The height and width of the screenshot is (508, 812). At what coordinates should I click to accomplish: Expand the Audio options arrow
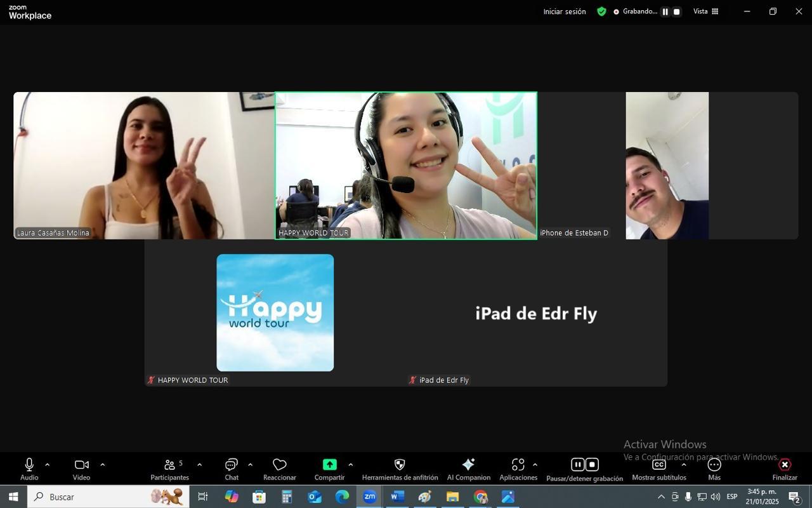tap(47, 465)
